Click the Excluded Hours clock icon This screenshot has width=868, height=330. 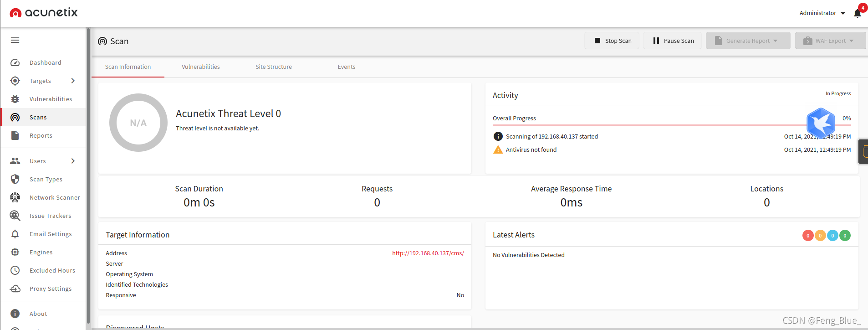15,270
